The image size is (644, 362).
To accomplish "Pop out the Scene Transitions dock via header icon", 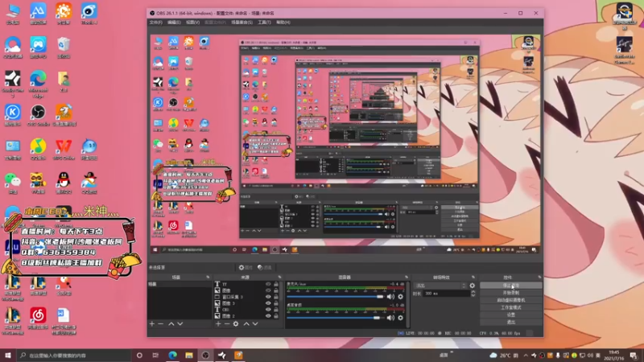I will (x=473, y=278).
